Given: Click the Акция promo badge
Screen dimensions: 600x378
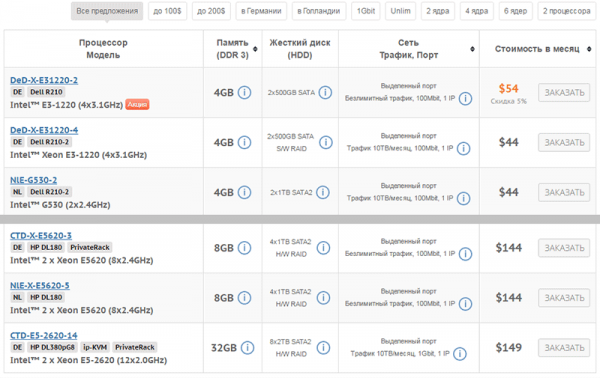Looking at the screenshot, I should [137, 104].
